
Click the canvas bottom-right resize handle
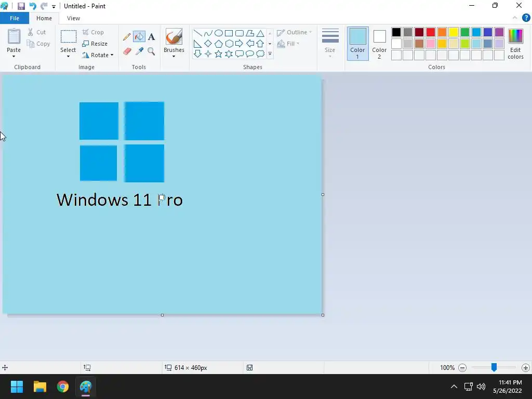(x=323, y=315)
